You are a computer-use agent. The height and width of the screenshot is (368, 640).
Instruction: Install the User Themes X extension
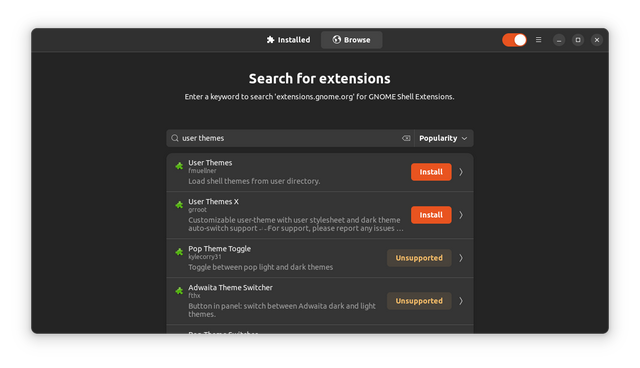[431, 215]
